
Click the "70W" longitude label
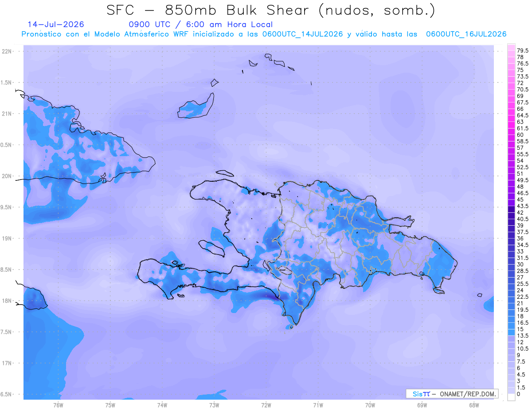point(370,405)
